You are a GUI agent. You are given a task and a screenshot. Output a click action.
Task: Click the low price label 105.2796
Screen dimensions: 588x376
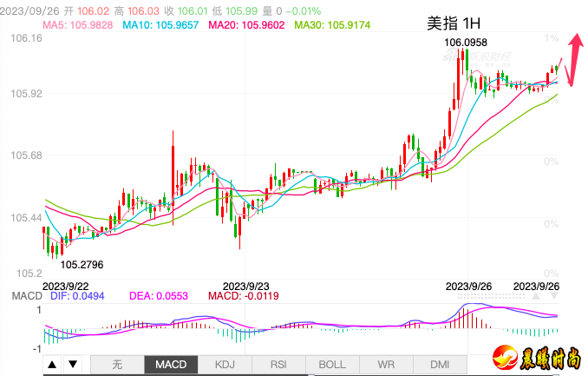click(x=82, y=265)
